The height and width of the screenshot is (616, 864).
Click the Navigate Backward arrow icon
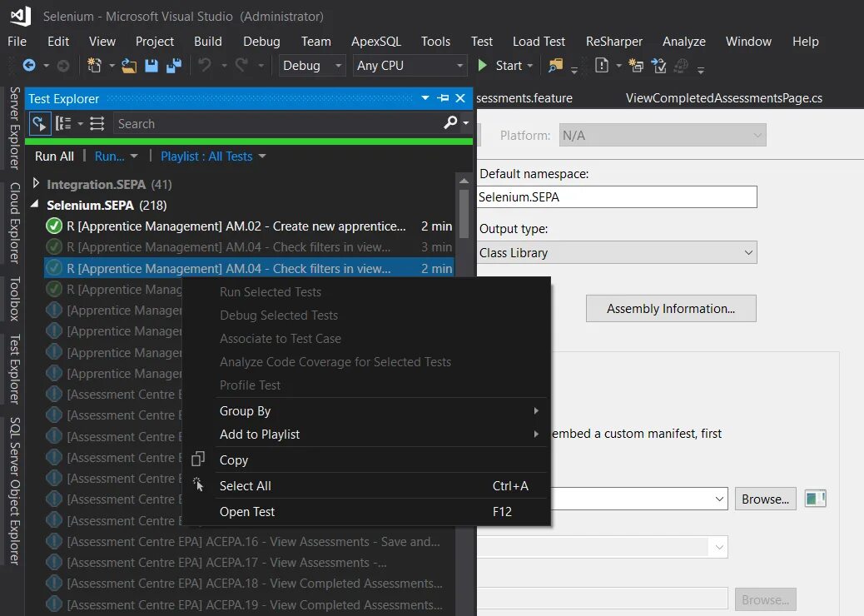click(x=28, y=66)
